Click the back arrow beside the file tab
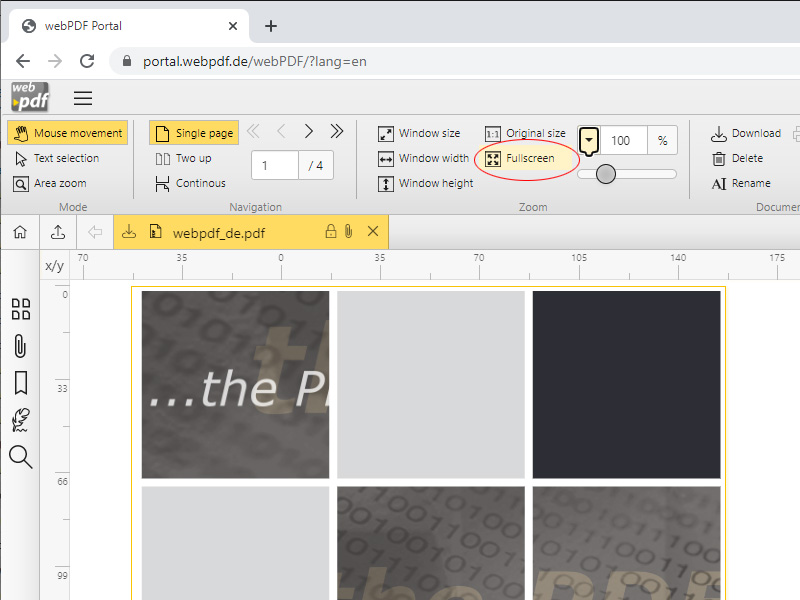Image resolution: width=800 pixels, height=600 pixels. 95,232
